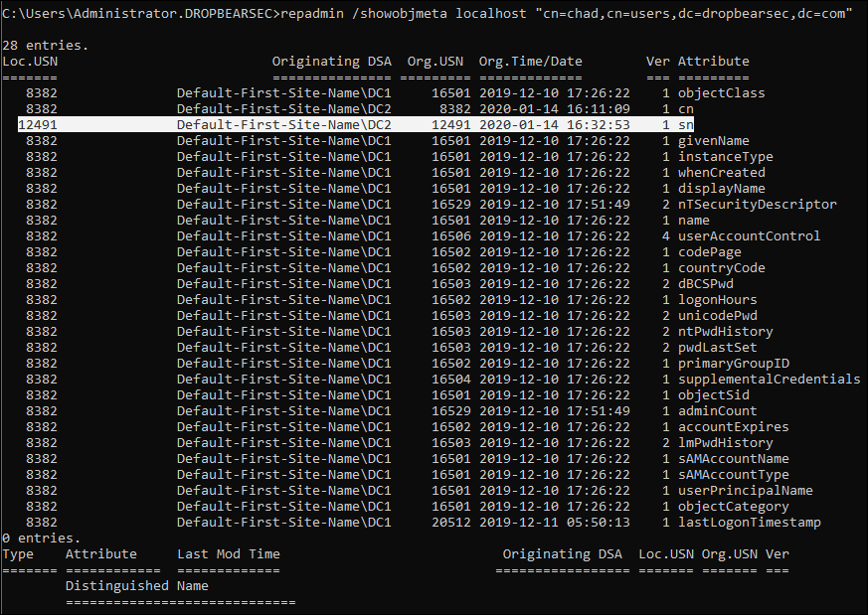This screenshot has width=868, height=615.
Task: Click the lastLogonTimestamp attribute entry
Action: click(x=750, y=522)
